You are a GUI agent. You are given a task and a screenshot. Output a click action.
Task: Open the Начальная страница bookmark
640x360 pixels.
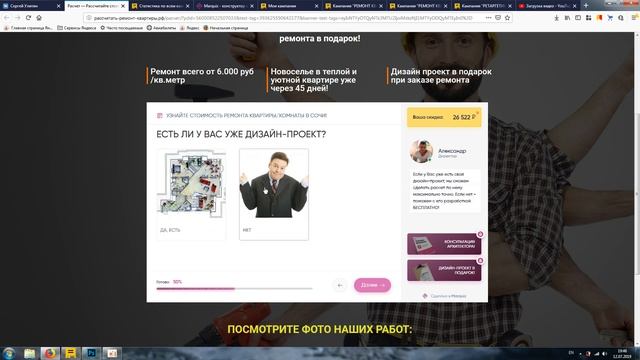pyautogui.click(x=226, y=28)
